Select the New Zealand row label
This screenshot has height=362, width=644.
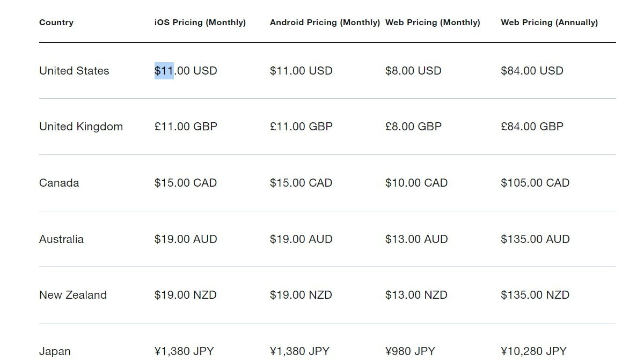point(73,295)
